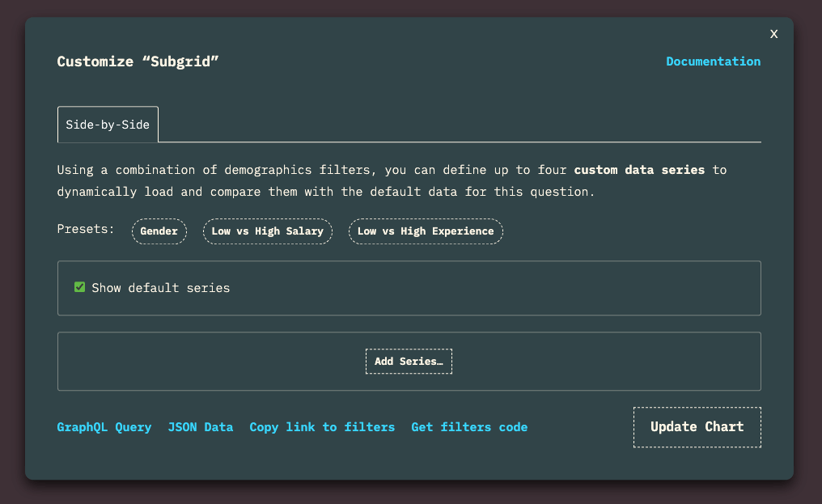Uncheck the Show default series checkbox
The image size is (822, 504).
(79, 287)
